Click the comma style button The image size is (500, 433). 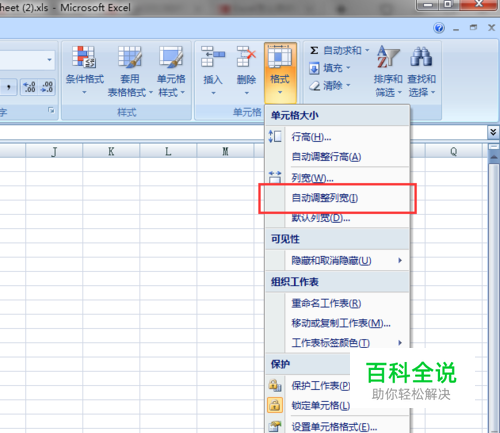coord(9,87)
